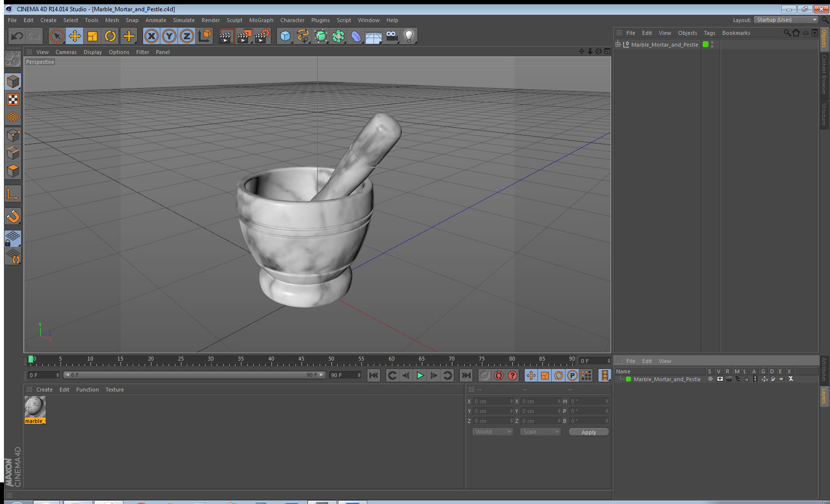
Task: Click the Apply button
Action: 589,432
